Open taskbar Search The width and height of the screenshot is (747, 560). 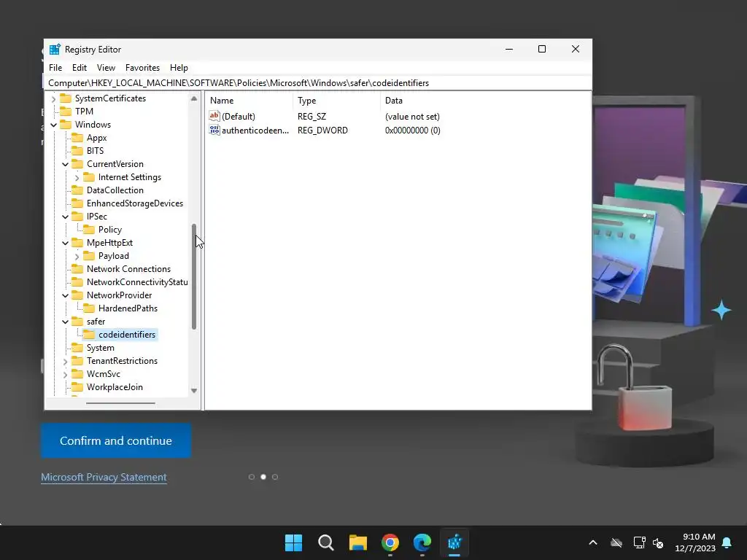(x=326, y=542)
